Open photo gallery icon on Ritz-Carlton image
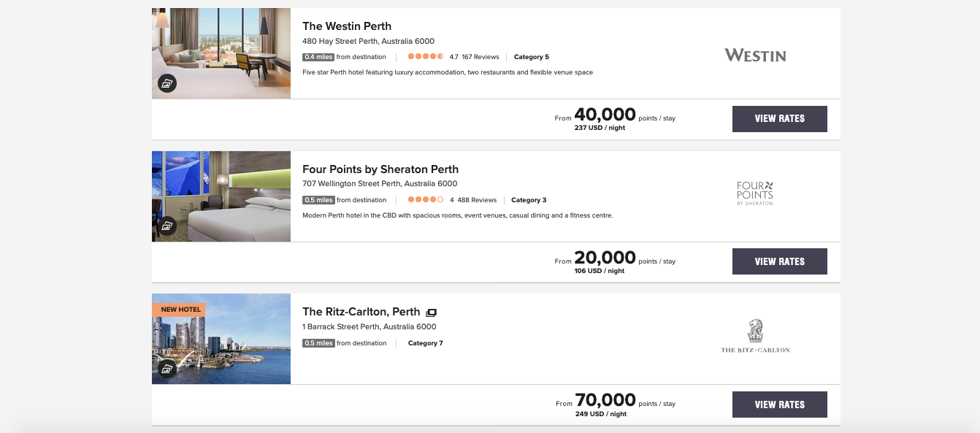The width and height of the screenshot is (980, 433). (167, 369)
